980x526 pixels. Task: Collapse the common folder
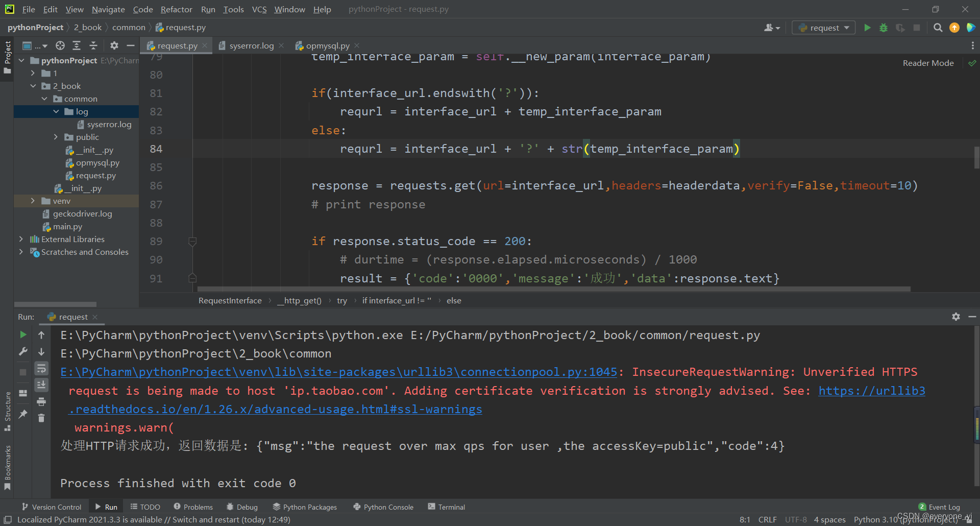point(44,99)
